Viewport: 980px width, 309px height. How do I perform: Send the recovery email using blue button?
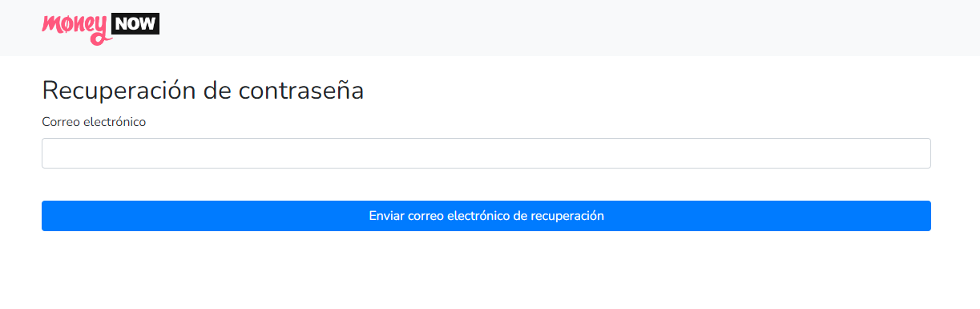click(x=486, y=216)
